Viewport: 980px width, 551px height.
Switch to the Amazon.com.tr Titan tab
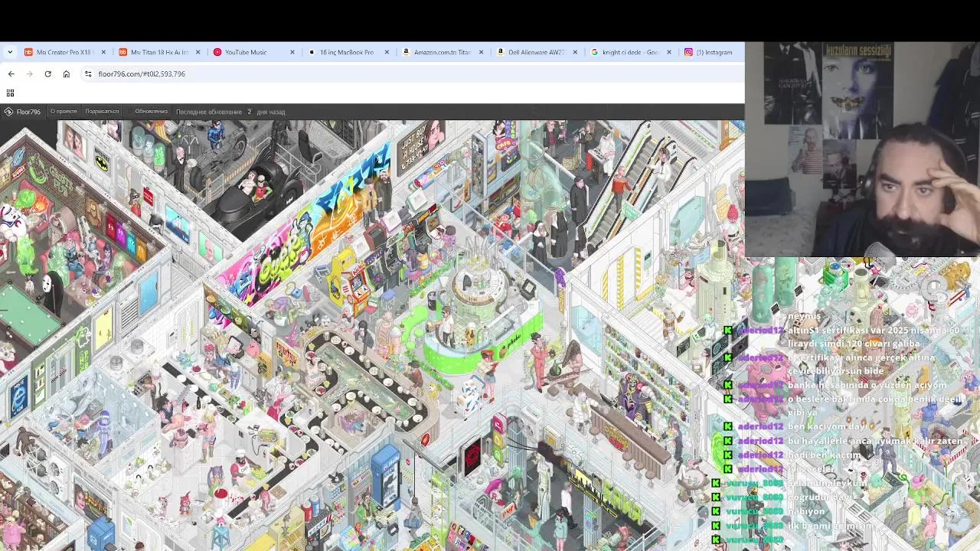pyautogui.click(x=443, y=52)
